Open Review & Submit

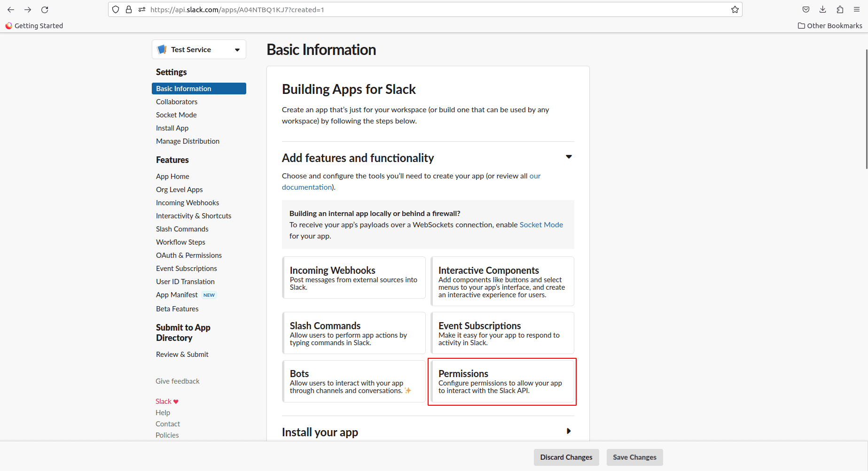(x=182, y=355)
